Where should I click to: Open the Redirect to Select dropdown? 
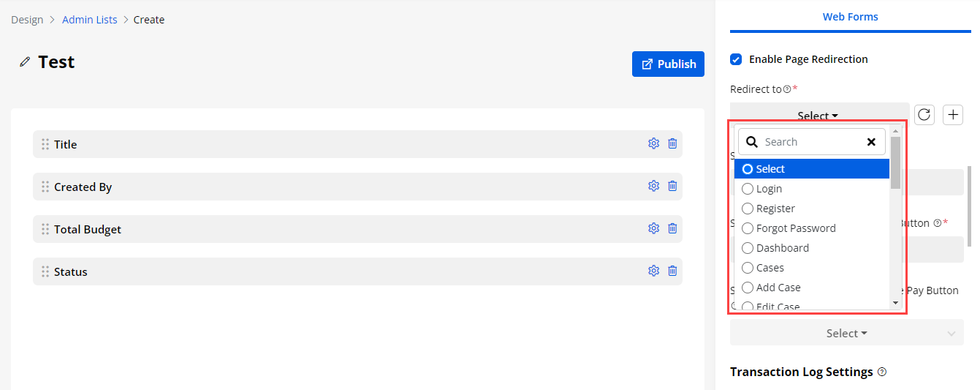[x=818, y=116]
